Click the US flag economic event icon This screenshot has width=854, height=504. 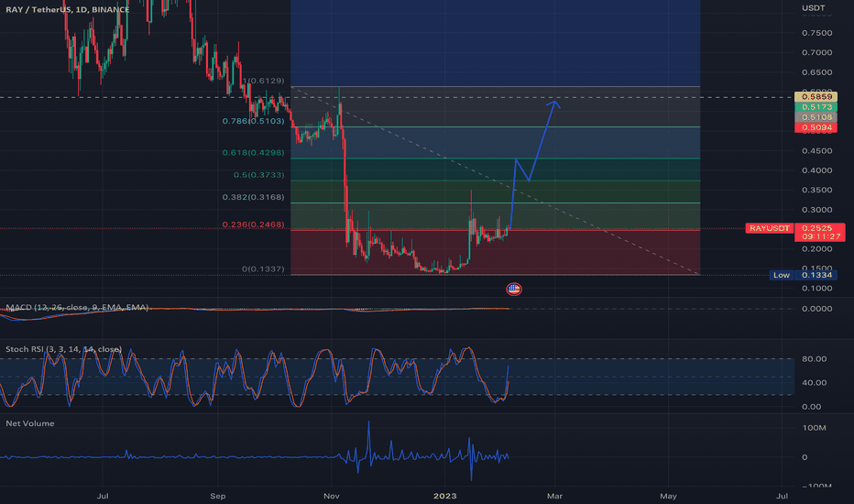pyautogui.click(x=514, y=289)
